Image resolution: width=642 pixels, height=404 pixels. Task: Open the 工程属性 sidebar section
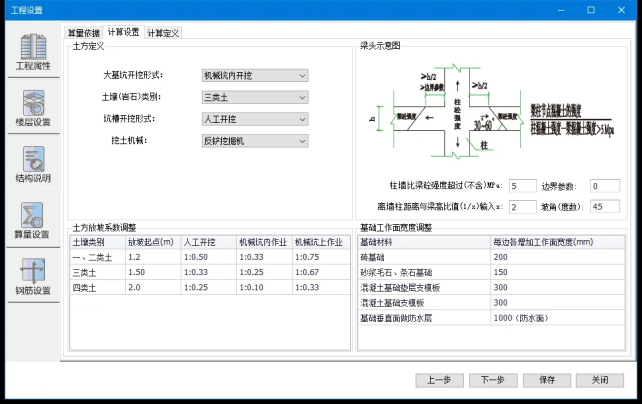point(33,51)
